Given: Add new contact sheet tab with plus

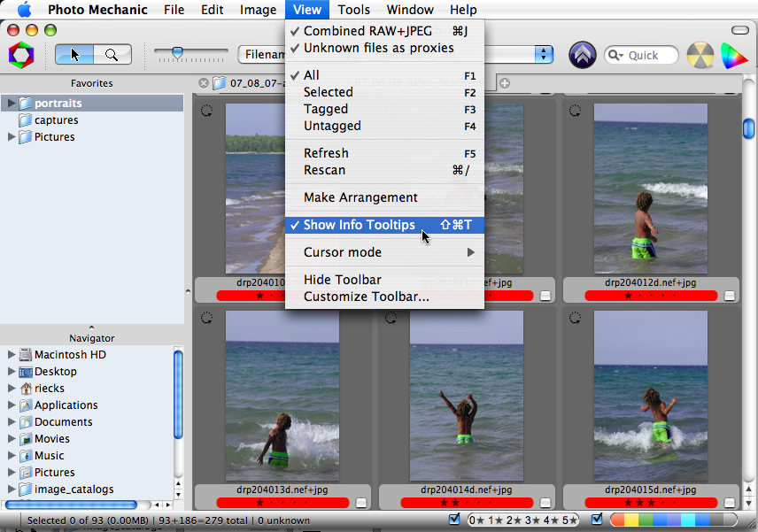Looking at the screenshot, I should (x=505, y=83).
